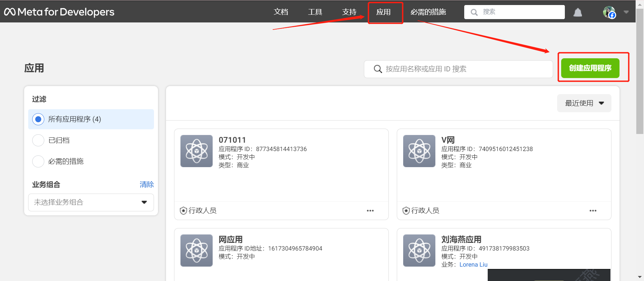This screenshot has width=644, height=281.
Task: Open the 网应用 app title
Action: coord(230,239)
